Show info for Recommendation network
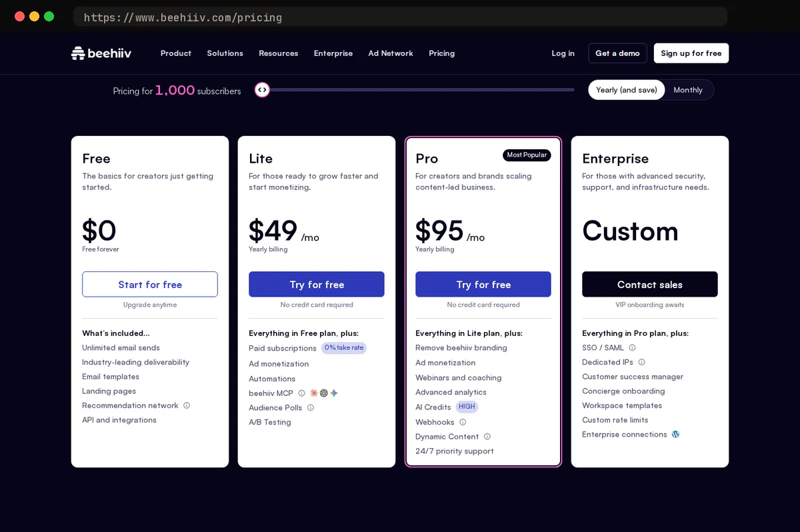This screenshot has width=800, height=532. pos(187,405)
